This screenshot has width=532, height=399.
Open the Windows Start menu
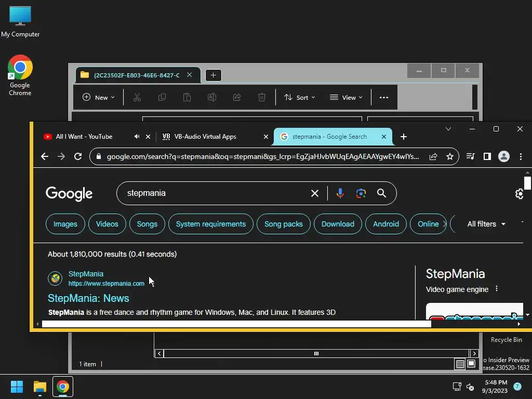17,387
